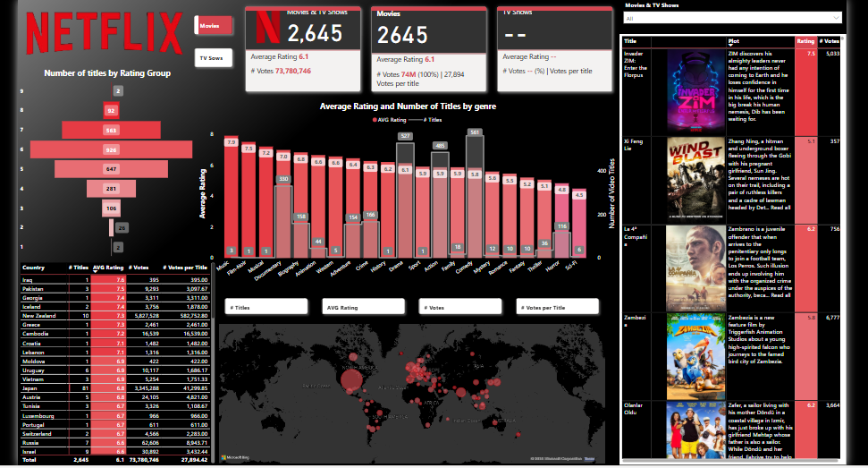Sort country table by # Votes header
The width and height of the screenshot is (868, 468).
click(139, 268)
